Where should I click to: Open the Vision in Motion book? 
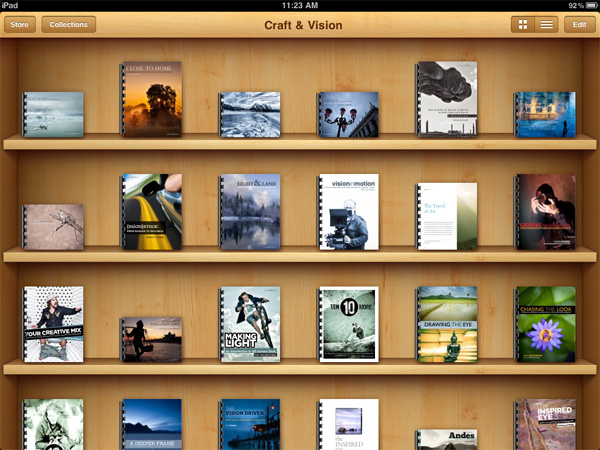348,212
